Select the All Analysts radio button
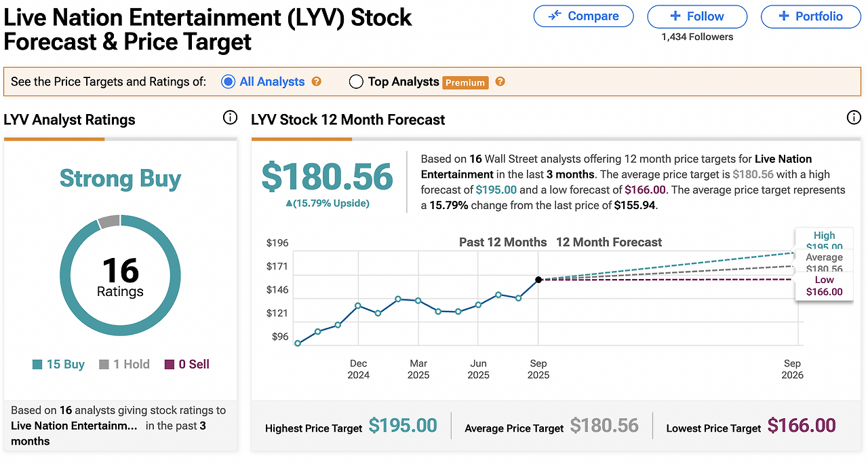Image resolution: width=868 pixels, height=465 pixels. point(228,81)
